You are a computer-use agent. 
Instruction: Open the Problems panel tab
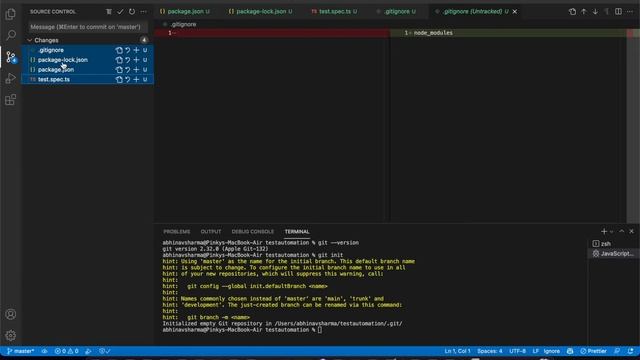point(177,231)
